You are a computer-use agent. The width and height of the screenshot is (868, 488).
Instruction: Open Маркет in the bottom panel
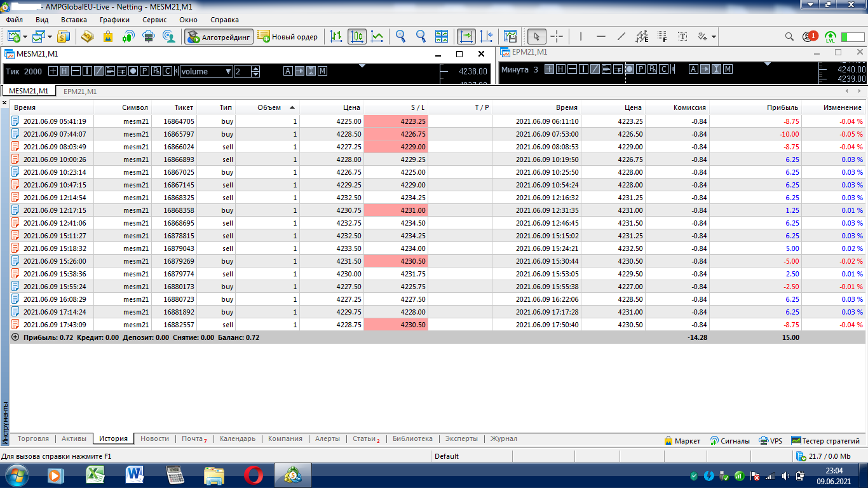coord(682,440)
